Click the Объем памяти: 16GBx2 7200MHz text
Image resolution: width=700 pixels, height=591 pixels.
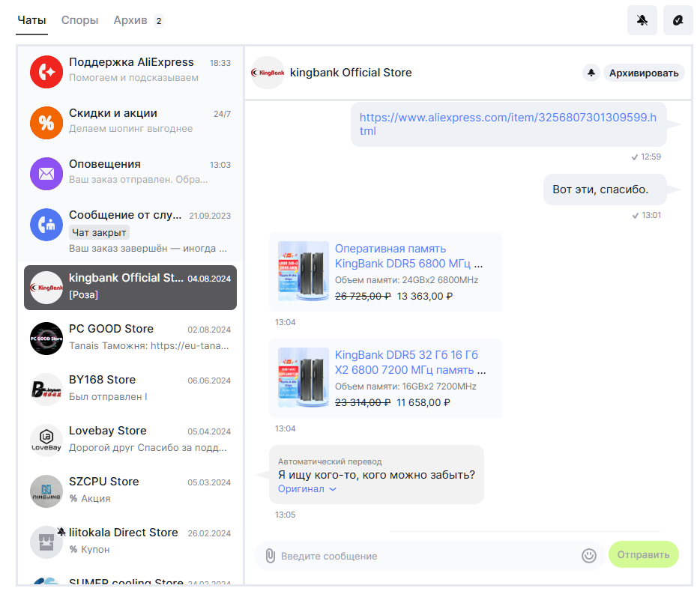tap(405, 387)
